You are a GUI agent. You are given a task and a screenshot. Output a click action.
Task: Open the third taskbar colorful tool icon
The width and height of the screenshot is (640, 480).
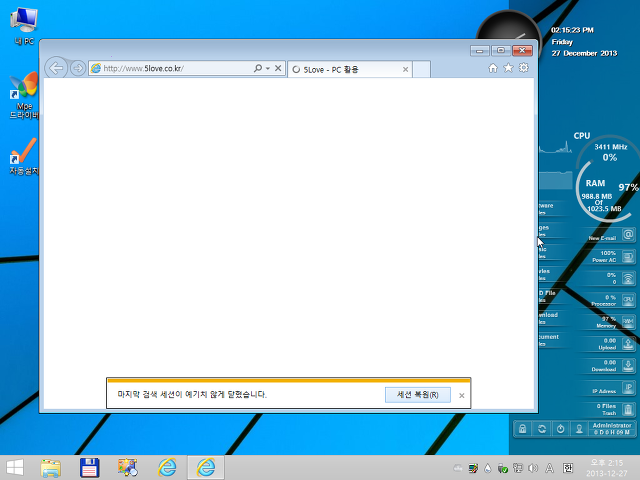[x=128, y=468]
